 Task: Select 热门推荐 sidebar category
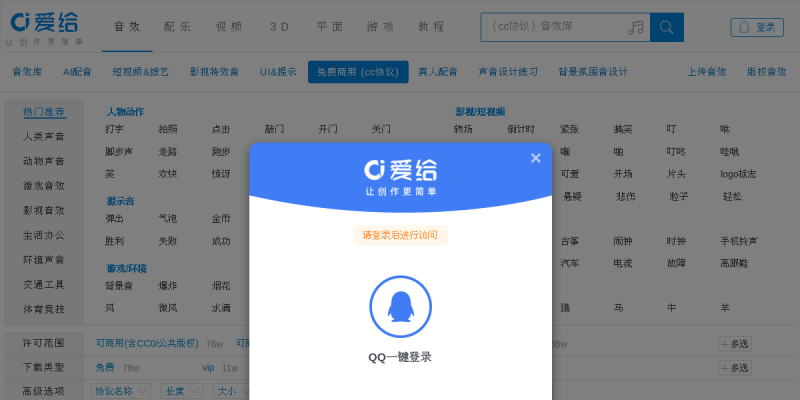tap(44, 112)
